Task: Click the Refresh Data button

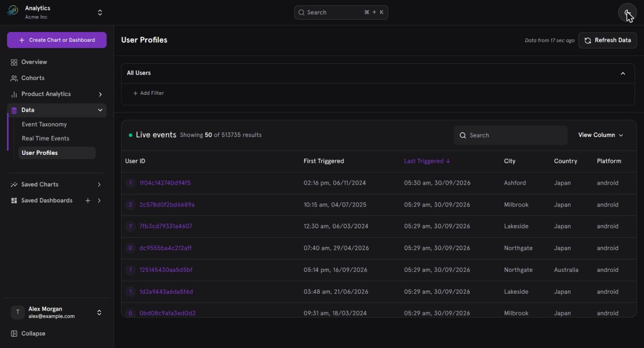Action: click(x=607, y=40)
